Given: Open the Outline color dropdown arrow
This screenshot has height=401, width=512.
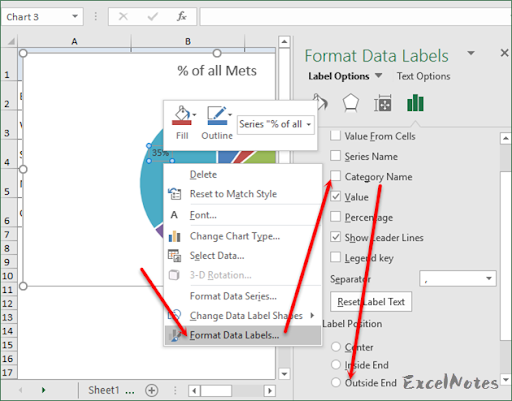Looking at the screenshot, I should [x=230, y=115].
